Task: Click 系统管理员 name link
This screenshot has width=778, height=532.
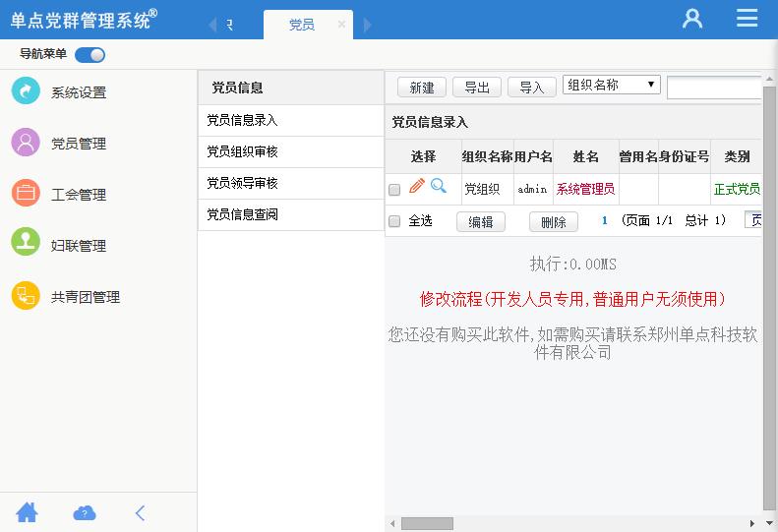Action: coord(585,189)
